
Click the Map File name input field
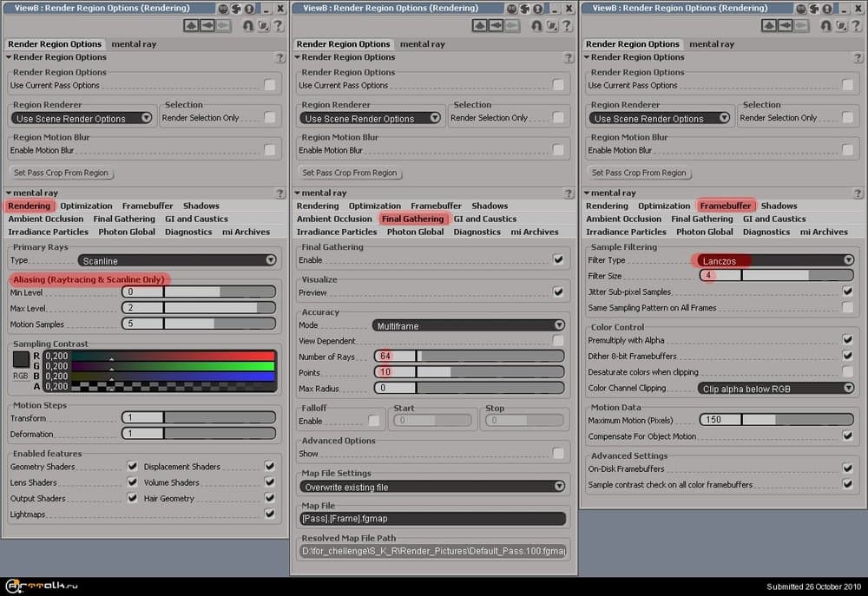(431, 519)
